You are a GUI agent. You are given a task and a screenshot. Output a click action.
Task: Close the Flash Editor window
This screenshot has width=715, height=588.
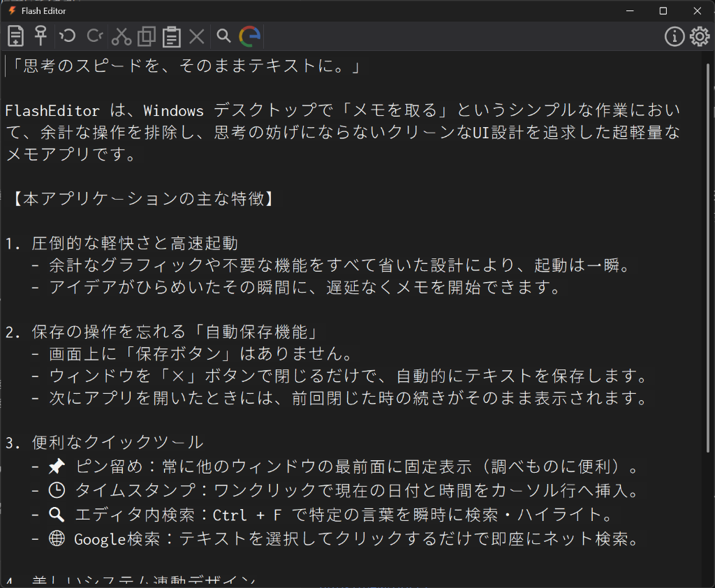tap(698, 10)
